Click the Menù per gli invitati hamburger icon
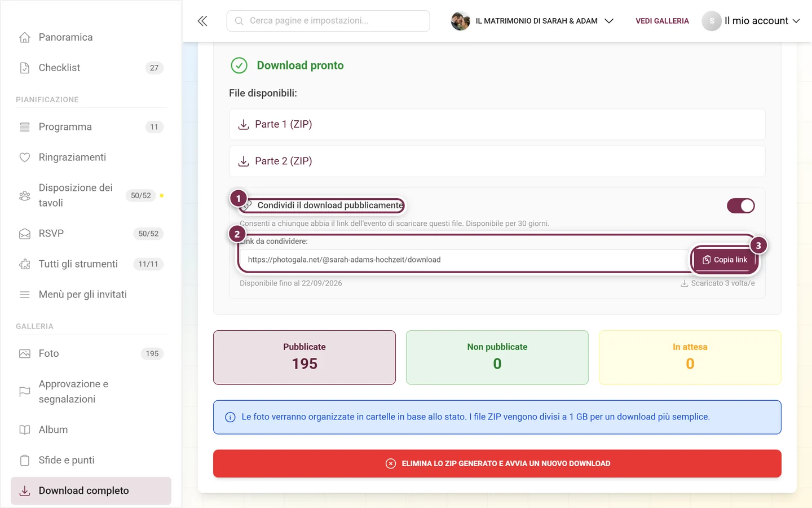The height and width of the screenshot is (508, 812). (x=25, y=295)
